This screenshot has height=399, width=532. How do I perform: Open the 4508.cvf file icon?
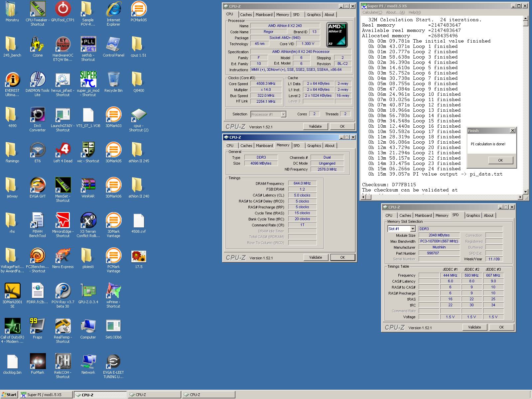pos(139,221)
